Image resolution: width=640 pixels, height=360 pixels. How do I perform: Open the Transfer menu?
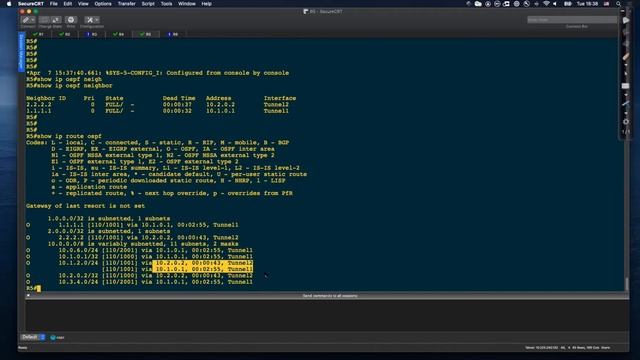[127, 4]
